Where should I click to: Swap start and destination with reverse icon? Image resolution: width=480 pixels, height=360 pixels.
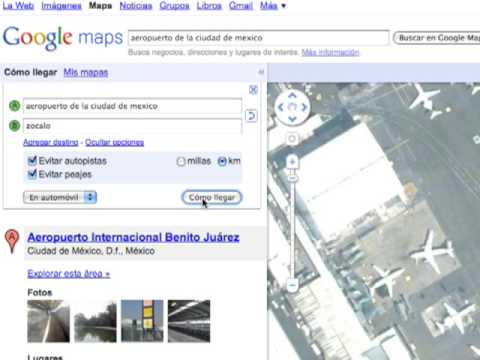point(251,116)
